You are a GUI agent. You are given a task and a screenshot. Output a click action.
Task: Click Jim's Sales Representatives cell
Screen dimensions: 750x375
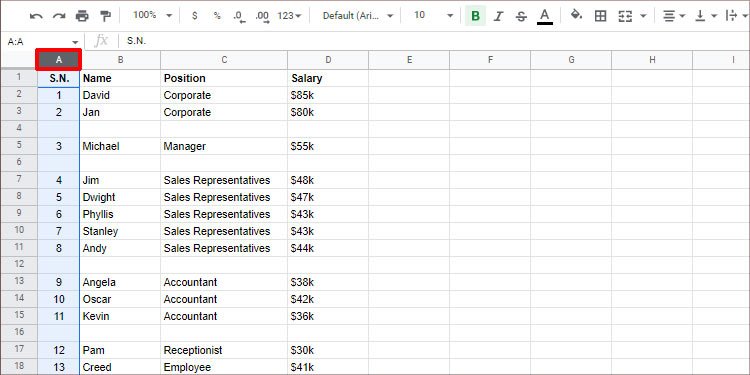click(224, 180)
